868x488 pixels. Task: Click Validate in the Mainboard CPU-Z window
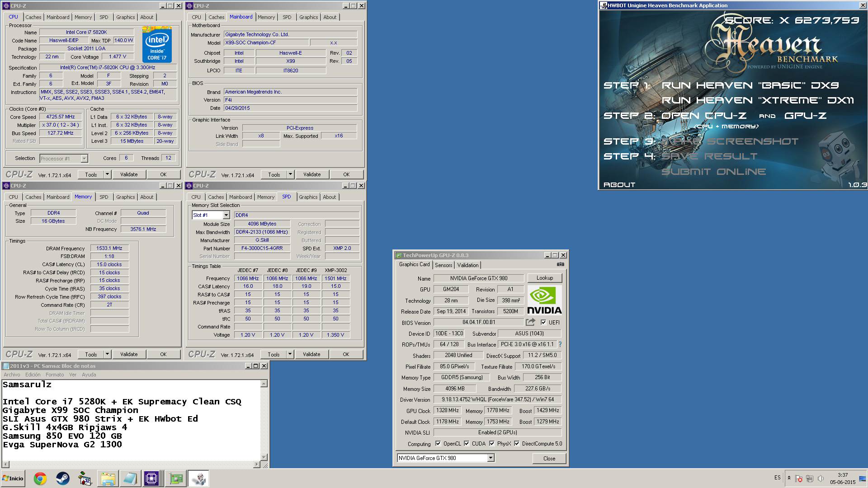[x=311, y=174]
